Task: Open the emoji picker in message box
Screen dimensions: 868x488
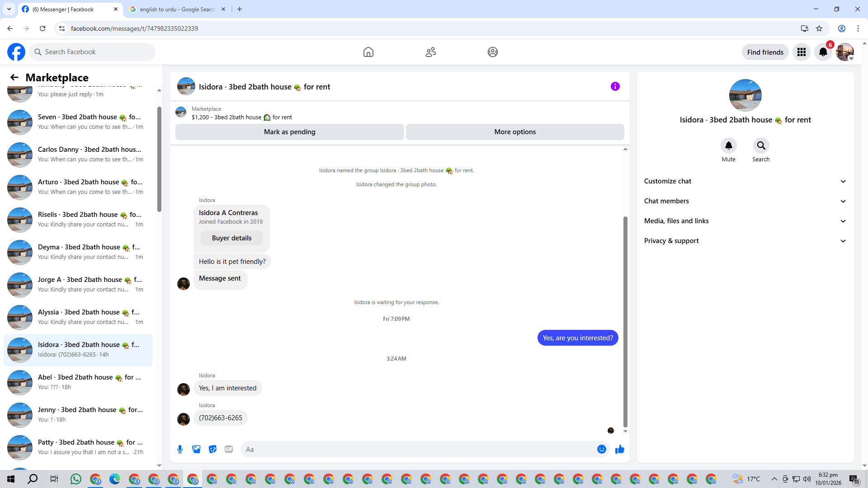Action: 601,449
